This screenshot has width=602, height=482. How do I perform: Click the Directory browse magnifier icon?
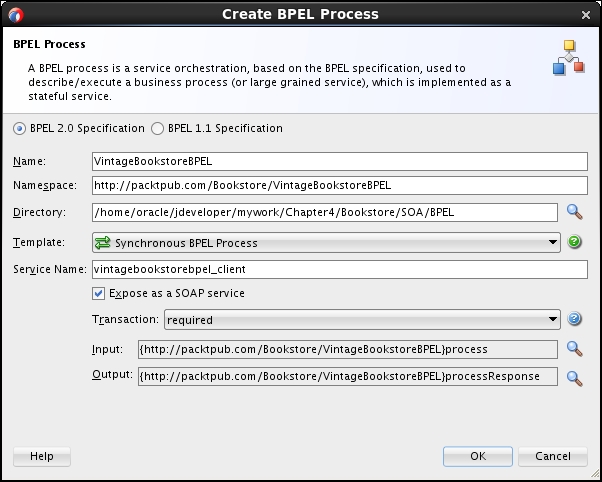(x=574, y=212)
